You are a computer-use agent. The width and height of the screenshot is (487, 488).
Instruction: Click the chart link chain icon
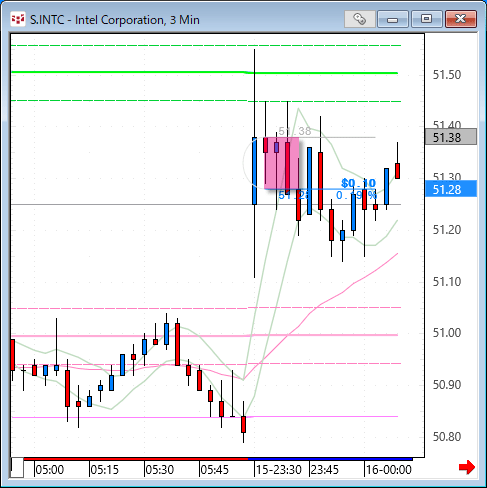click(360, 19)
